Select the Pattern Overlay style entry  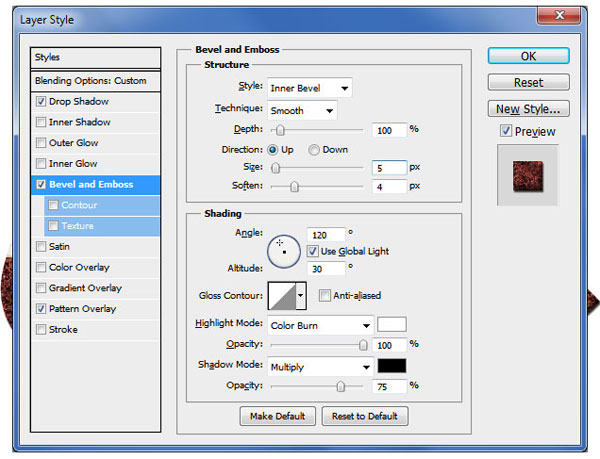tap(83, 309)
